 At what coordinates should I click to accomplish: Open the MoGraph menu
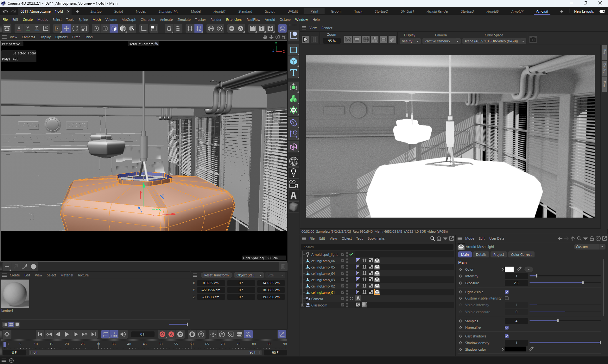click(x=129, y=20)
